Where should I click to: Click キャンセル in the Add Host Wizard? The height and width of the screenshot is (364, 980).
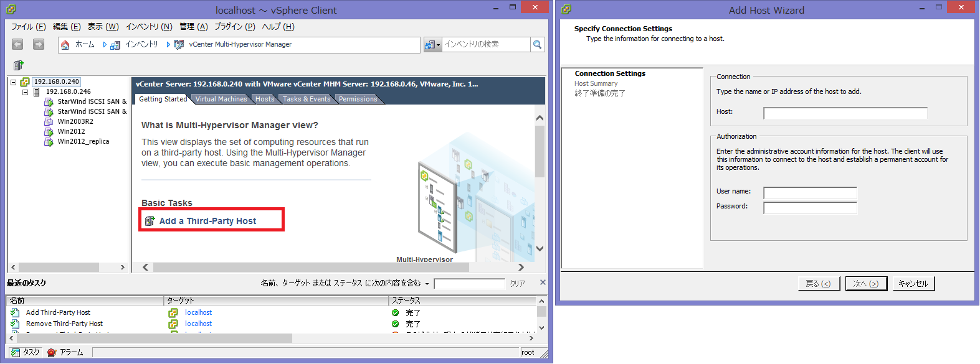pyautogui.click(x=913, y=284)
